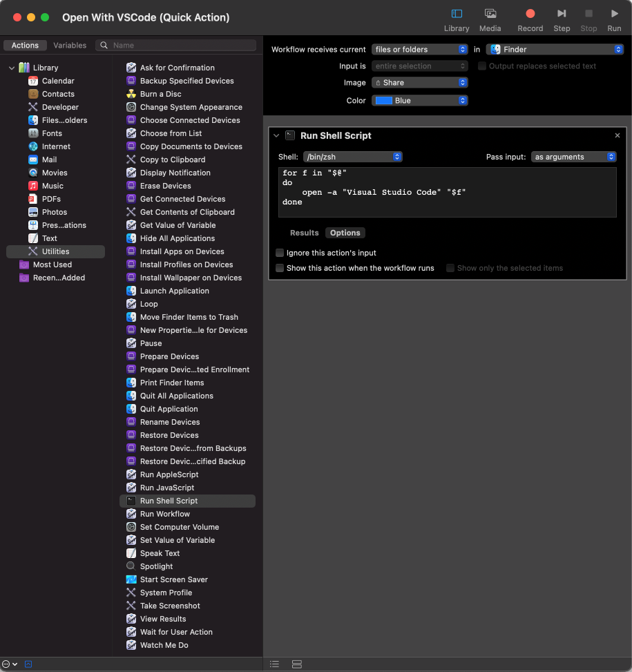The height and width of the screenshot is (672, 632).
Task: Select the Move Finder Items to Trash action
Action: click(189, 317)
